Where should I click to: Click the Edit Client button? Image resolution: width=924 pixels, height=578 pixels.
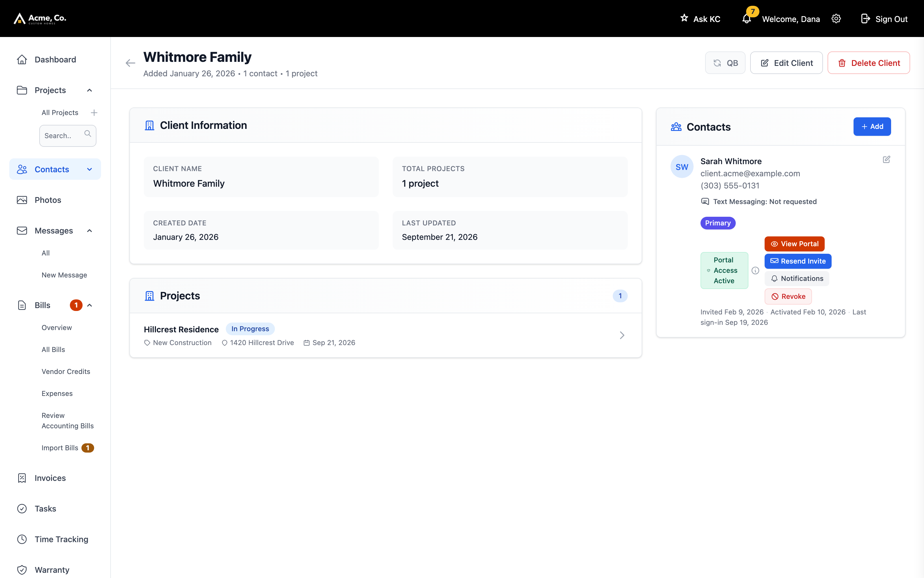point(786,63)
